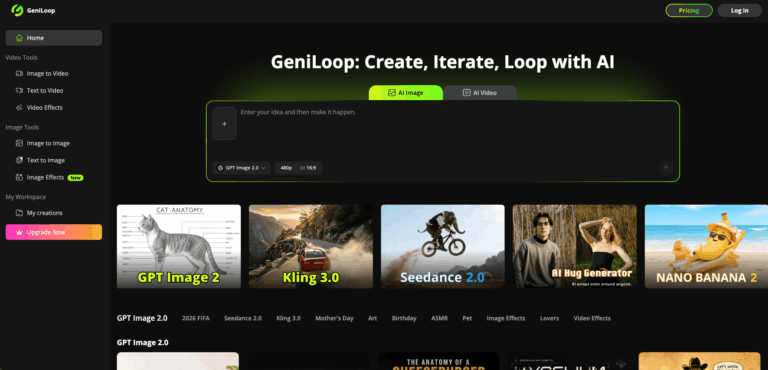
Task: Open the GPT Image 2.0 model dropdown
Action: coord(241,168)
